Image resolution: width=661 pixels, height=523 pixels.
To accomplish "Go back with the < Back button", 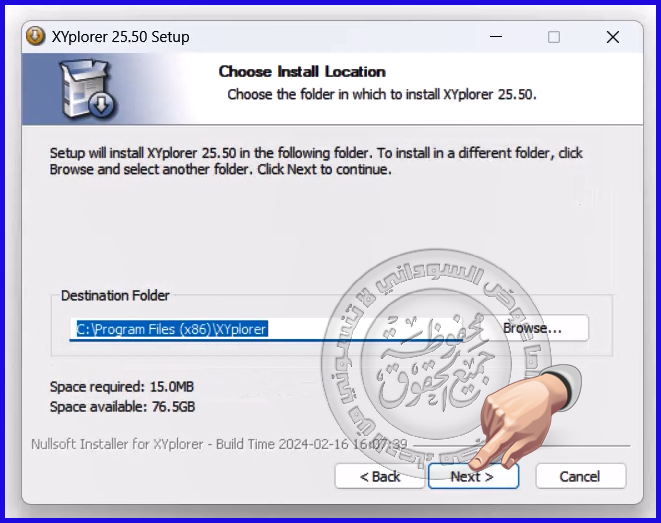I will point(380,476).
